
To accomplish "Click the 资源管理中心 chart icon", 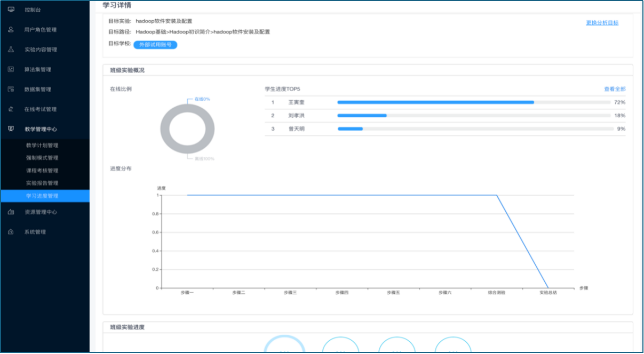I will [x=11, y=212].
